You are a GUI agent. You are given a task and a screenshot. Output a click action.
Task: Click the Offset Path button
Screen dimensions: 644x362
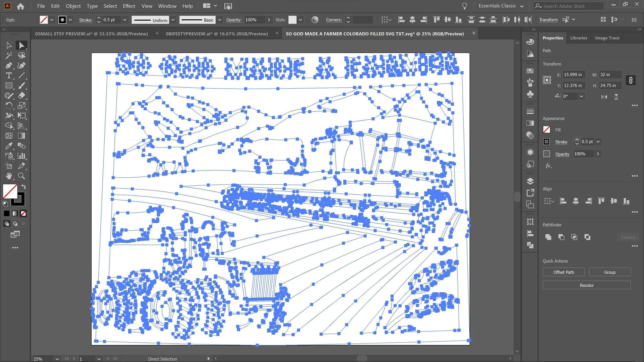563,272
